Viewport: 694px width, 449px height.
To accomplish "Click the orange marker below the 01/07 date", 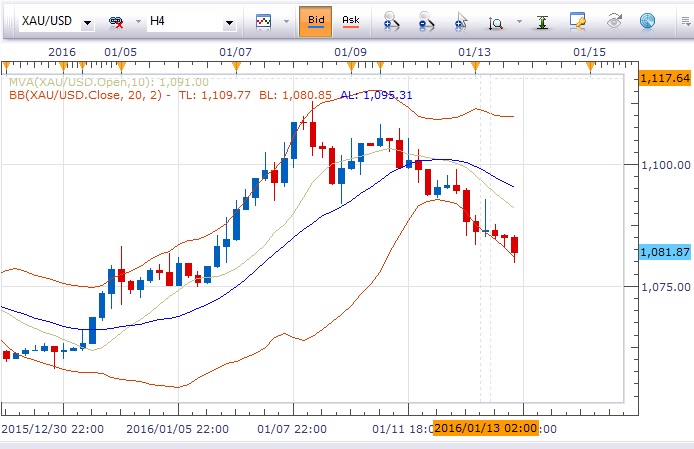I will coord(236,67).
